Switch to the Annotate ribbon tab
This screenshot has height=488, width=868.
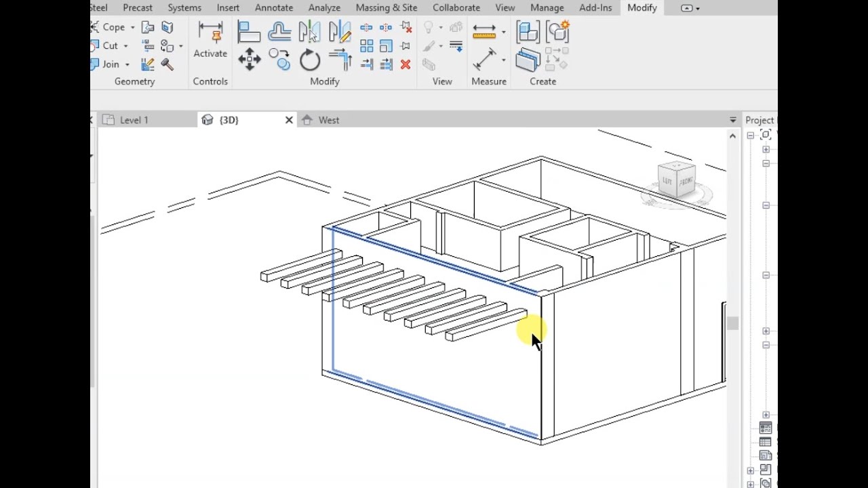(274, 7)
